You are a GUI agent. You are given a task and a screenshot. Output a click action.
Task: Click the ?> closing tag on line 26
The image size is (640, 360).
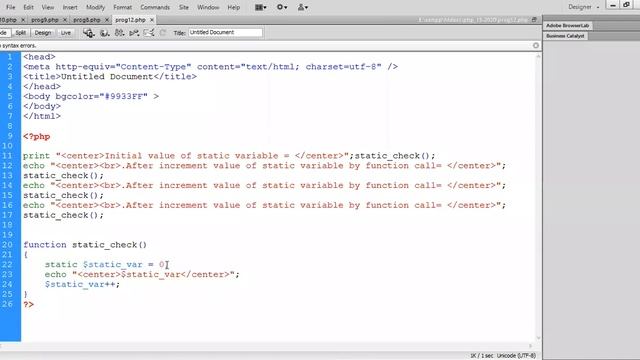pos(29,304)
